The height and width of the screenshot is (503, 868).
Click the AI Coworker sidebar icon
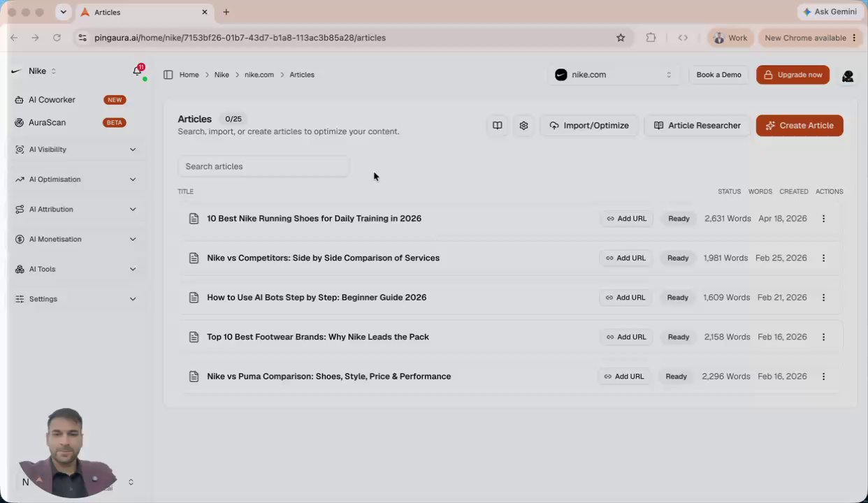(x=20, y=100)
